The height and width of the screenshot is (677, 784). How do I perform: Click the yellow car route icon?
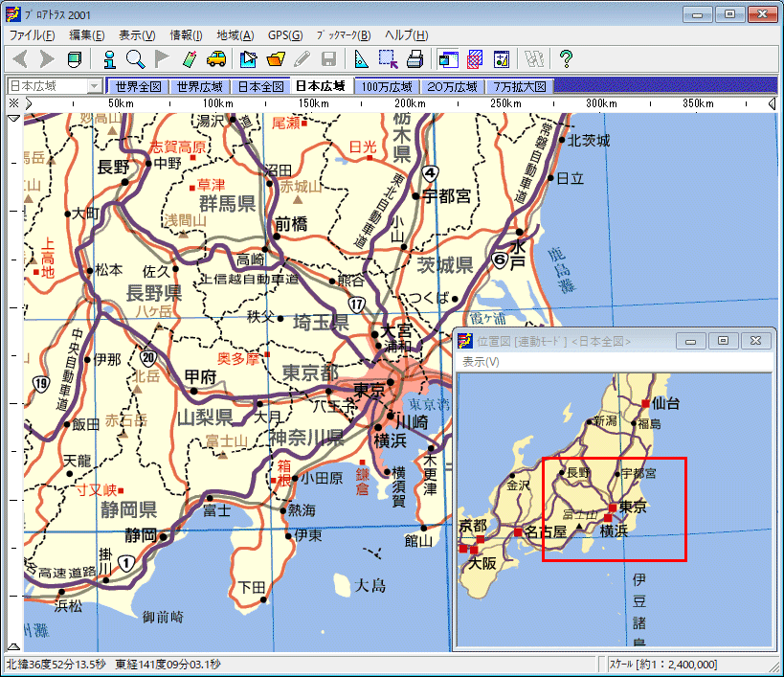click(x=216, y=59)
